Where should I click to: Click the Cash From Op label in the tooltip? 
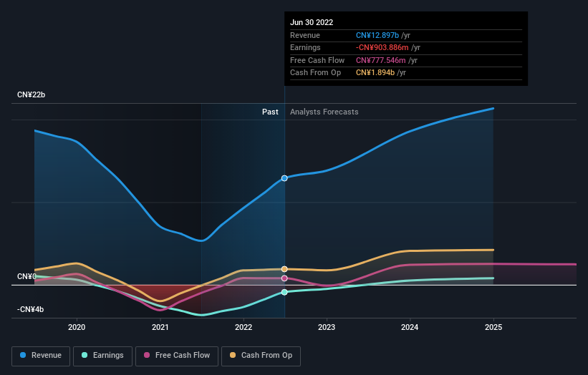[315, 73]
